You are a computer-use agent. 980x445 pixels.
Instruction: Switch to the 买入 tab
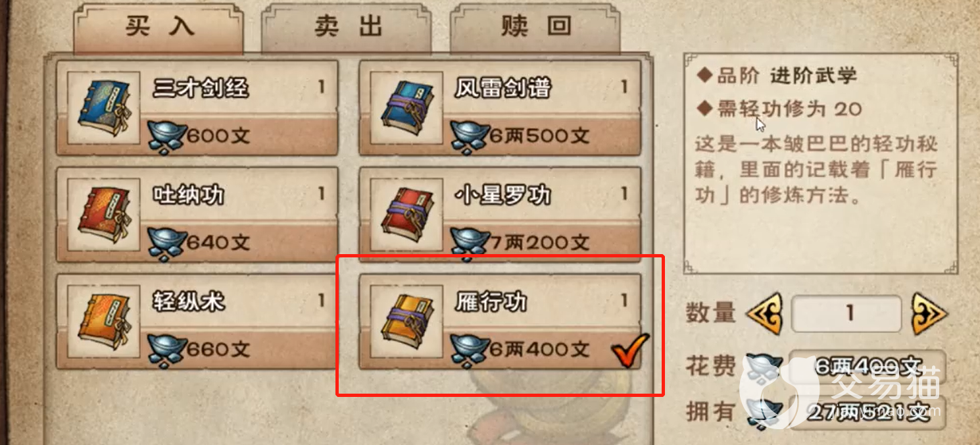coord(159,28)
